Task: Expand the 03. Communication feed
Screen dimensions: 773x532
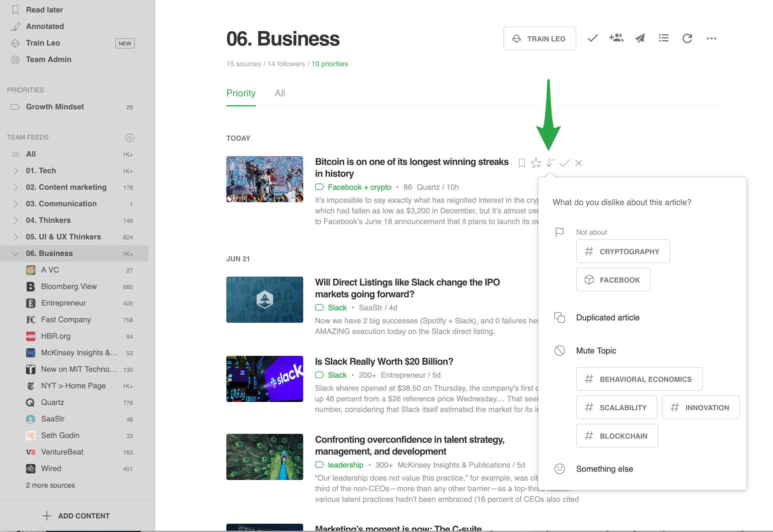Action: pyautogui.click(x=15, y=204)
